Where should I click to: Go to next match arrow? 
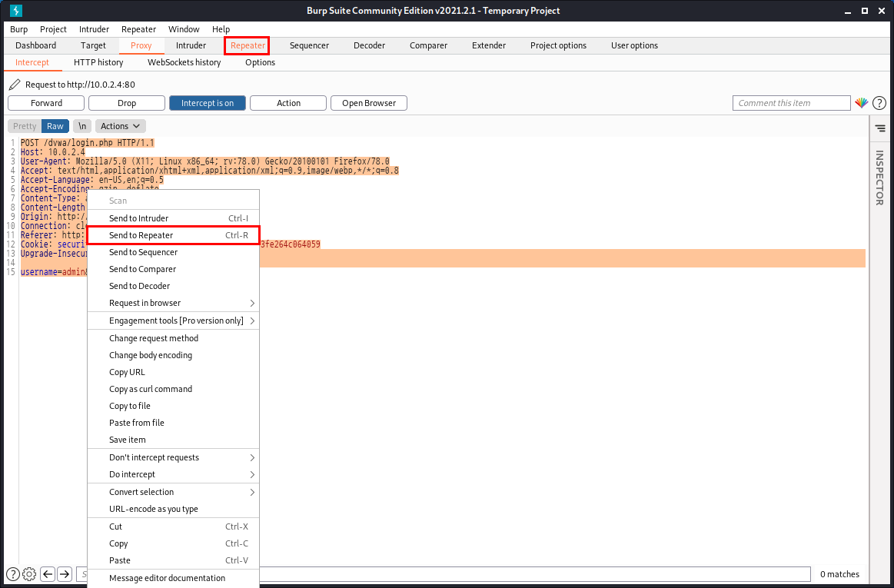(65, 574)
